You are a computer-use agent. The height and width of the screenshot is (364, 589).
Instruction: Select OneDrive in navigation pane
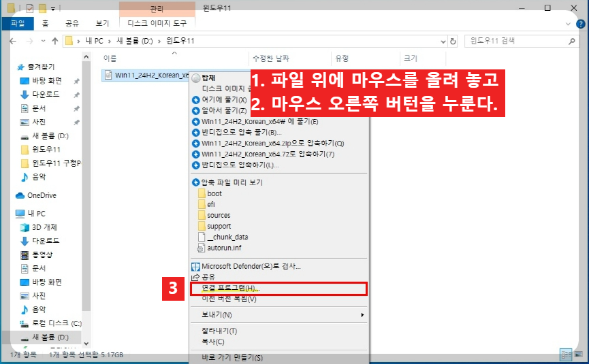coord(42,195)
